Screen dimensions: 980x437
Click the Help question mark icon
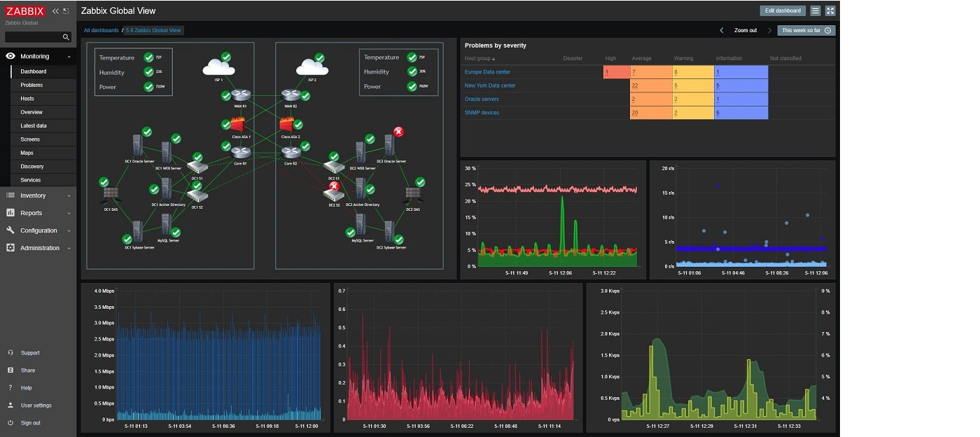pos(10,388)
